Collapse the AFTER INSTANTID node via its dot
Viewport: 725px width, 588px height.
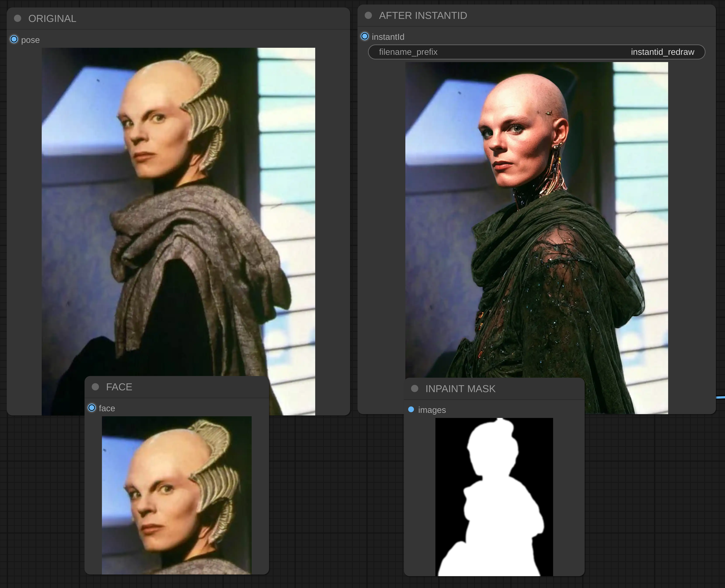[x=368, y=15]
